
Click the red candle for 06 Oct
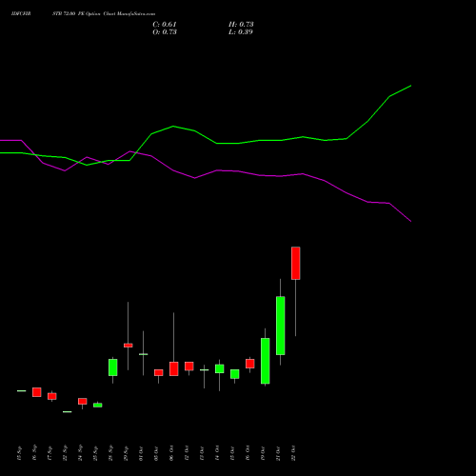pos(174,368)
